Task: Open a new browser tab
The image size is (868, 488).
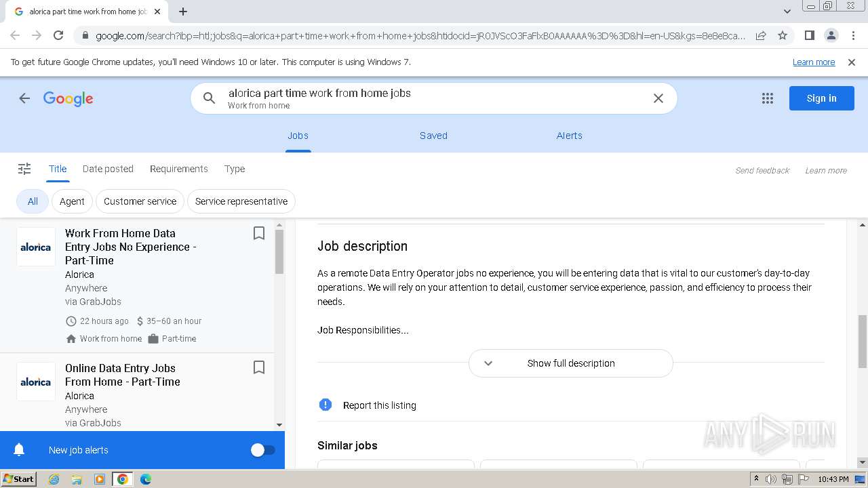Action: (x=183, y=12)
